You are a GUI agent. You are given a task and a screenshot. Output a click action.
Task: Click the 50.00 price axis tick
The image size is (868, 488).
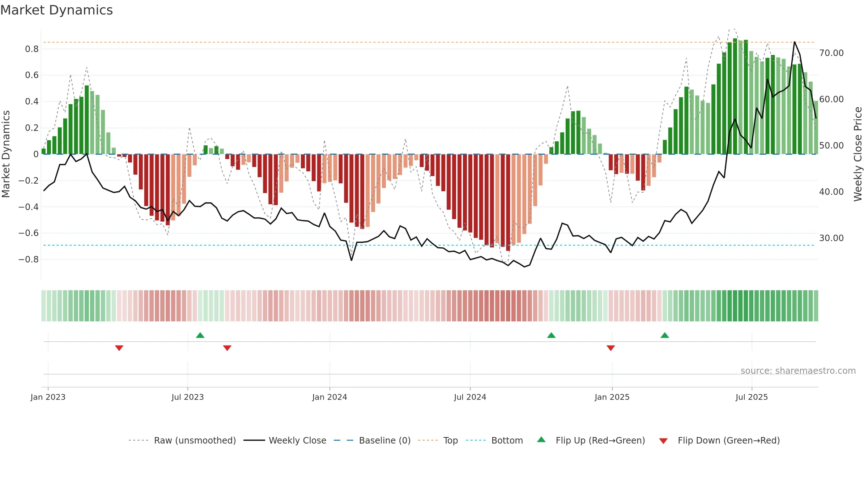point(831,145)
